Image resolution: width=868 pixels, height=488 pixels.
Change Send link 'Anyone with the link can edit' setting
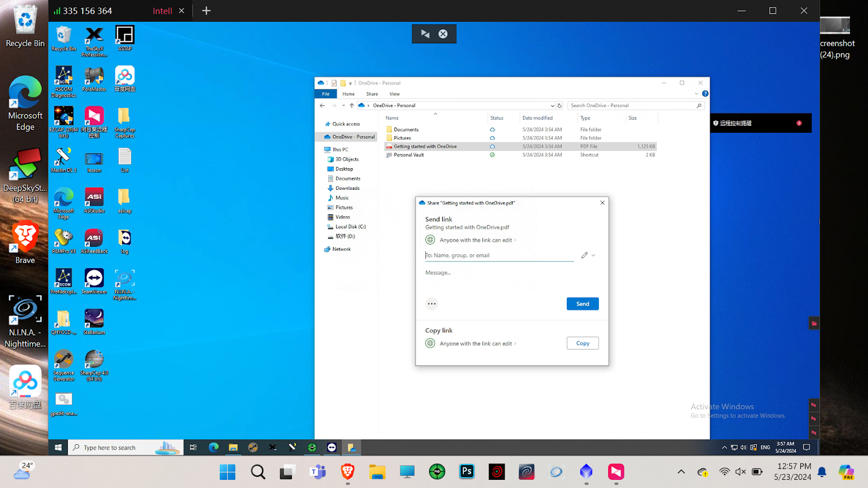pyautogui.click(x=477, y=240)
